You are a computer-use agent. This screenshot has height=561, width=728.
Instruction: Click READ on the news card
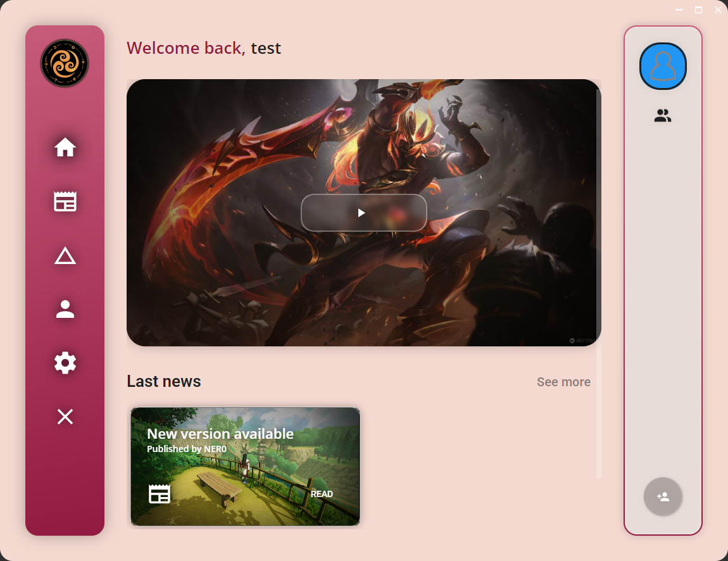coord(322,494)
